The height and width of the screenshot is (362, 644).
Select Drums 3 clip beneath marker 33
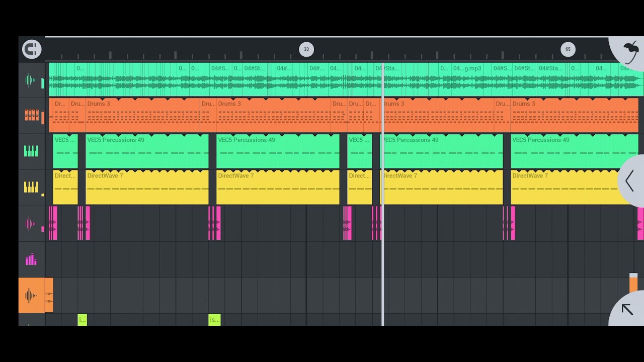click(274, 116)
